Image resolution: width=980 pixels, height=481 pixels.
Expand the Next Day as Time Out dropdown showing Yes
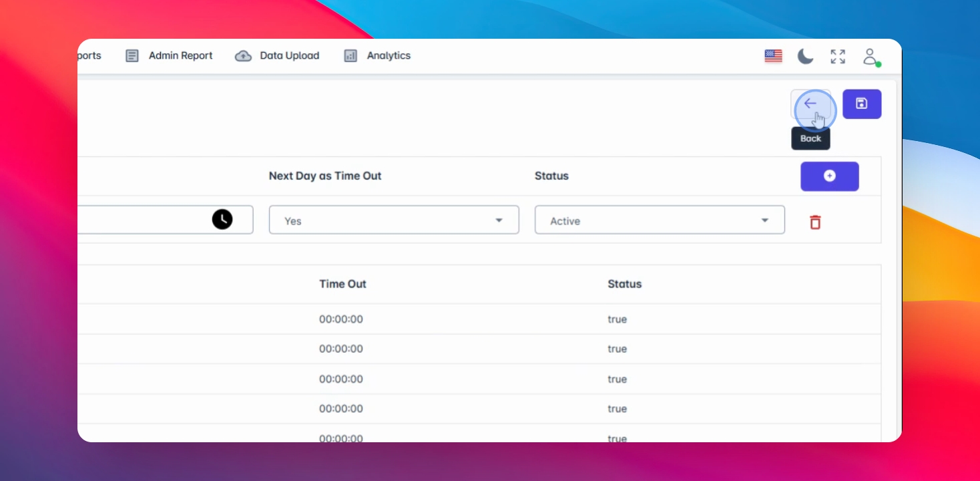pos(394,220)
